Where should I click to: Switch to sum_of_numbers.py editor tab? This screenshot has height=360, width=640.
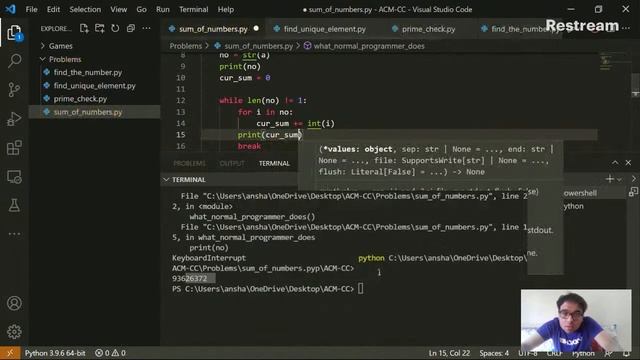pyautogui.click(x=213, y=29)
